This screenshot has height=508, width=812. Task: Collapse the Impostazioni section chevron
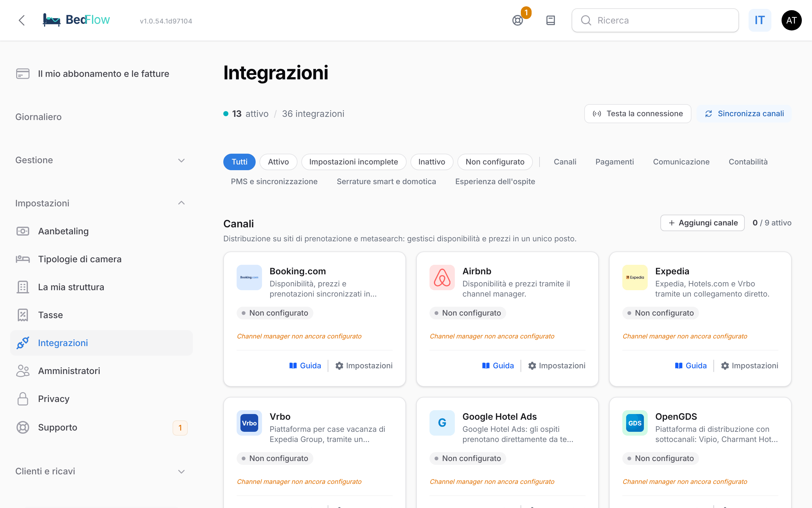coord(181,203)
